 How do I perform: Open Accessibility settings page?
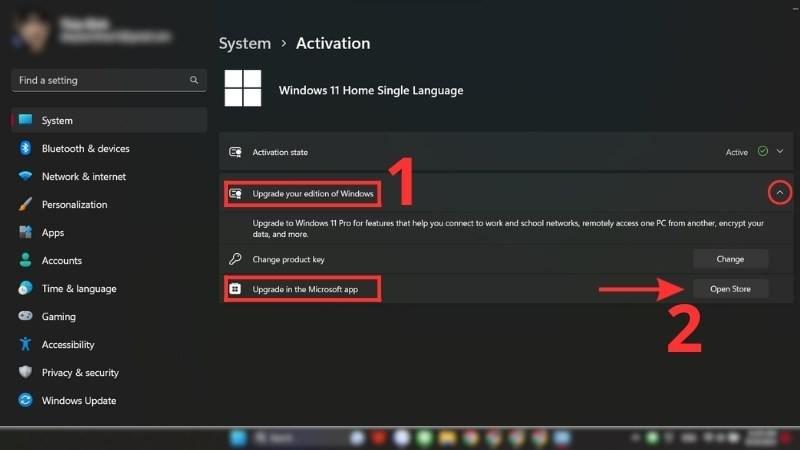coord(67,345)
